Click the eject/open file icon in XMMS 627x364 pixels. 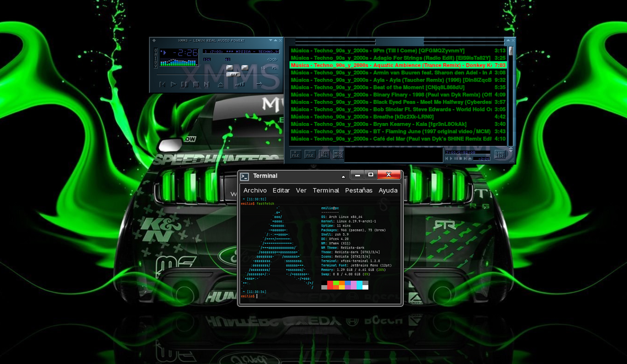pos(221,84)
